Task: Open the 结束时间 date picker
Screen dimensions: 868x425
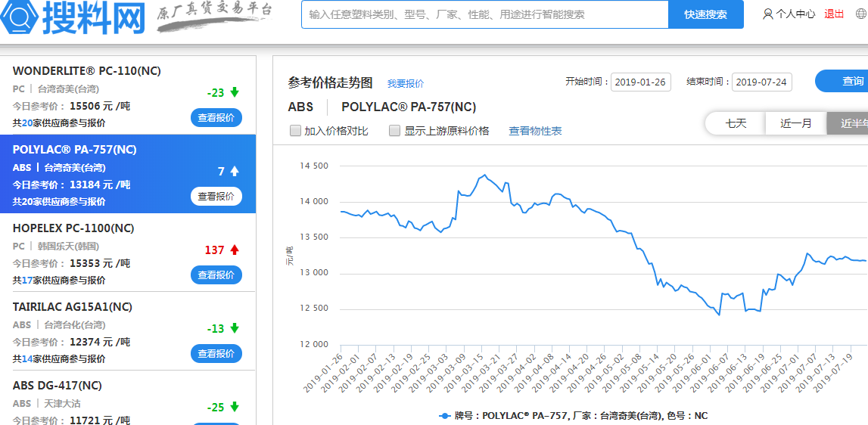Action: click(761, 82)
